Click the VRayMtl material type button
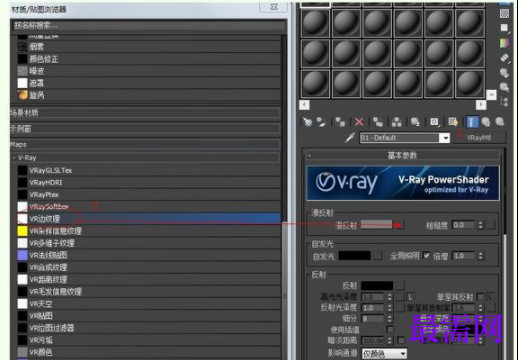The width and height of the screenshot is (521, 360). pos(479,138)
